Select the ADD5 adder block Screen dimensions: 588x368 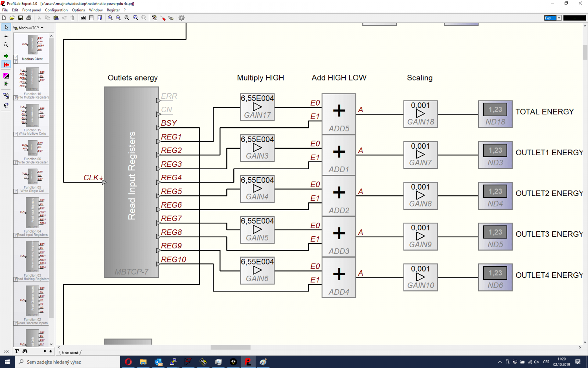[x=339, y=114]
